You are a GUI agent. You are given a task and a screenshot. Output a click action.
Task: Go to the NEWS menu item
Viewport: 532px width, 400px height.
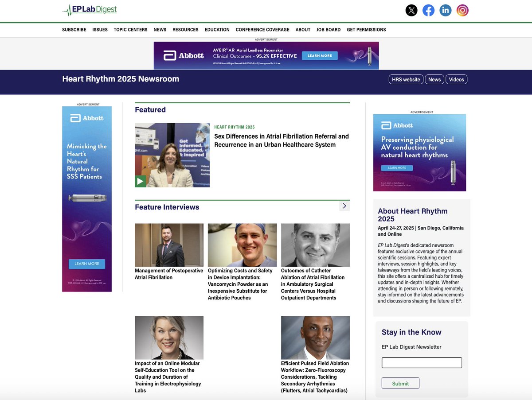point(160,30)
